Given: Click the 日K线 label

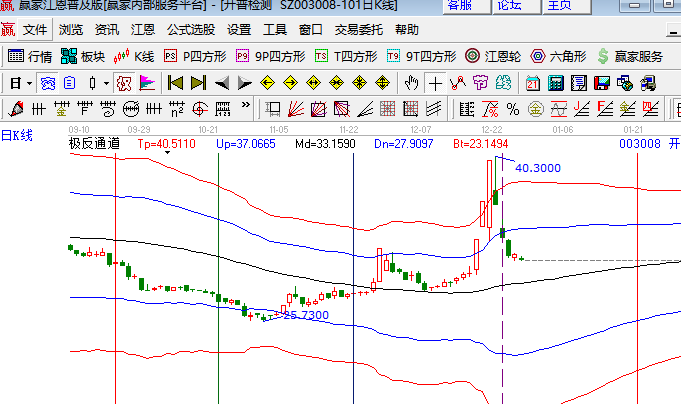Looking at the screenshot, I should pyautogui.click(x=17, y=136).
